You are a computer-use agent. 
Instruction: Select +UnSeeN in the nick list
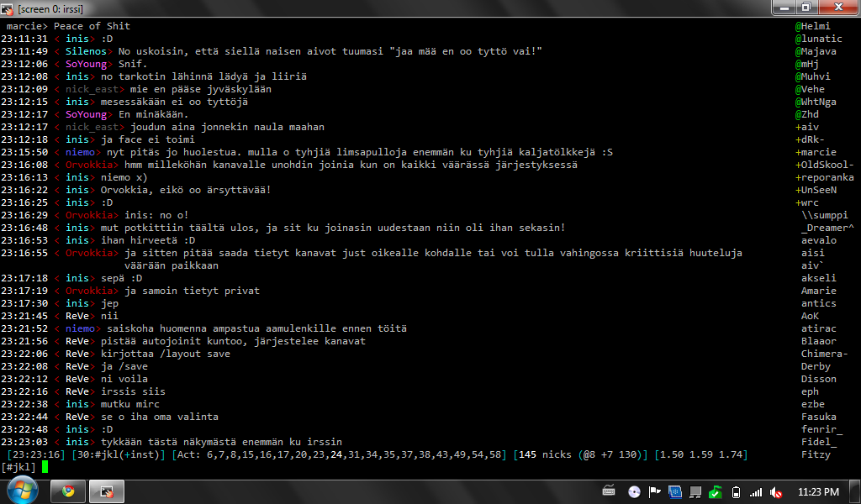pyautogui.click(x=816, y=190)
